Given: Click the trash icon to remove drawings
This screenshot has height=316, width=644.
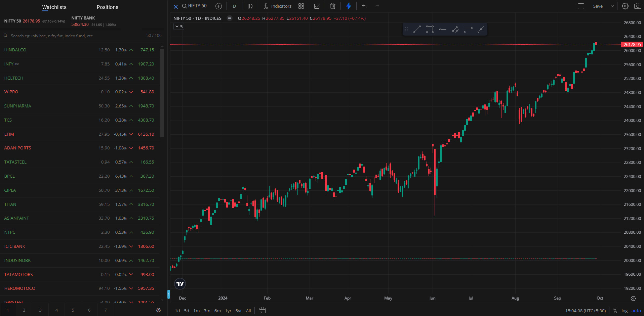Looking at the screenshot, I should [x=332, y=6].
